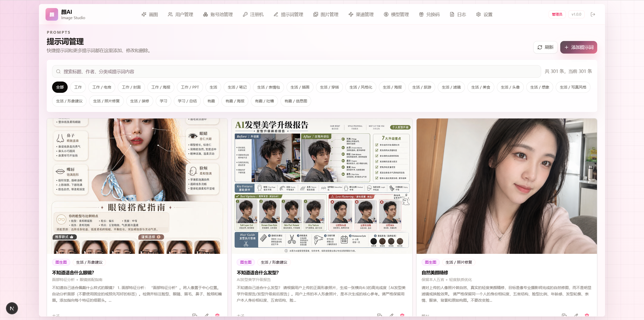Click the 管理员 role badge

557,14
